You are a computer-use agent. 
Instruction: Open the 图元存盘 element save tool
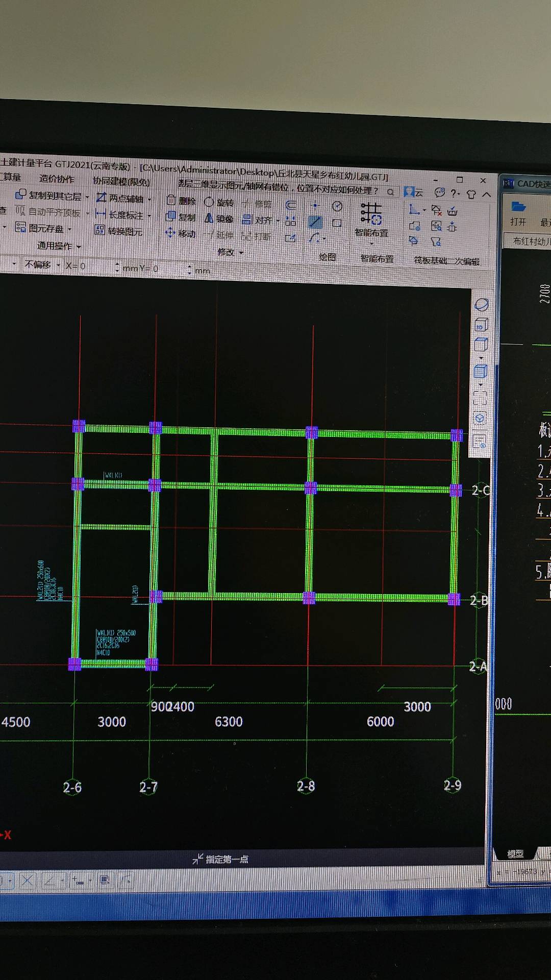(40, 228)
